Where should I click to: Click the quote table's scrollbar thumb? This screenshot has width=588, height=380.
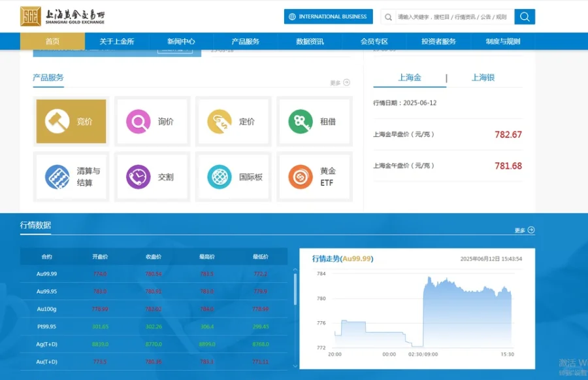coord(295,289)
